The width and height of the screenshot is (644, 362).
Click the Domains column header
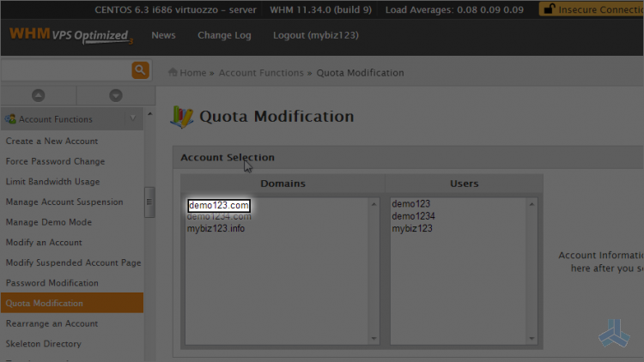[283, 184]
